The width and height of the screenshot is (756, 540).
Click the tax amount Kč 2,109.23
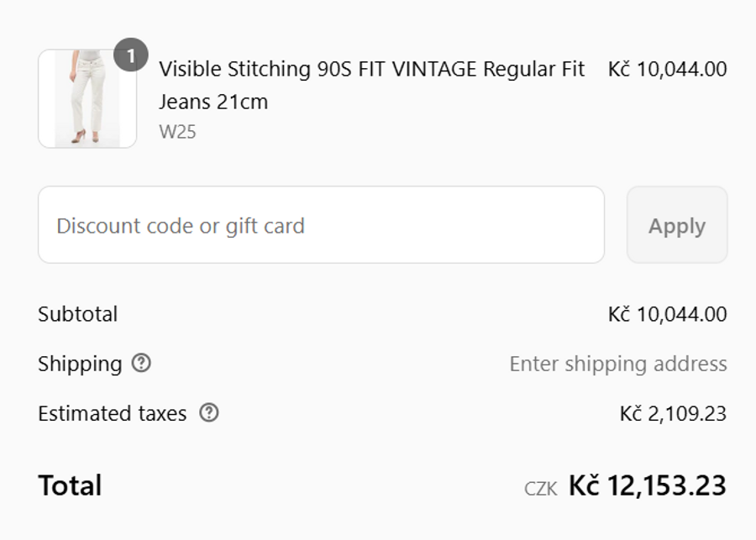coord(674,413)
